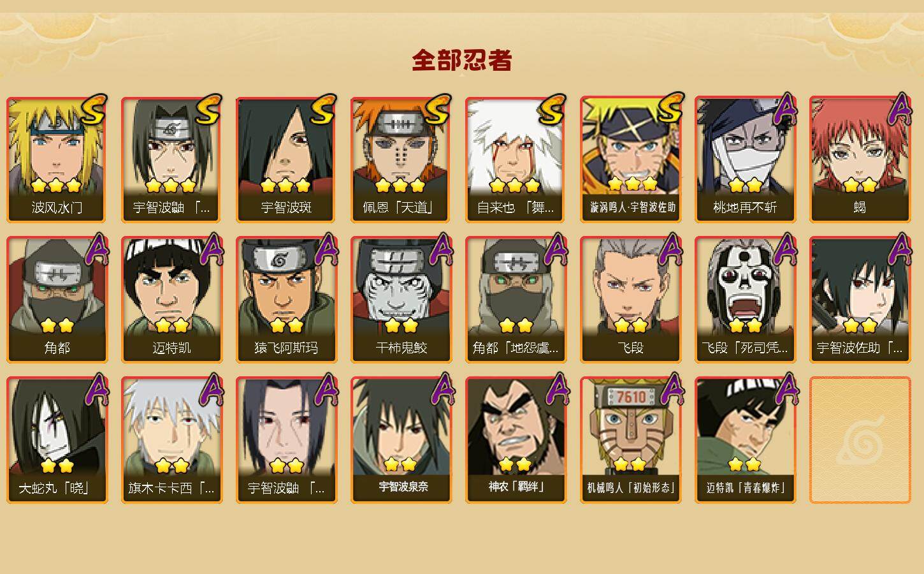924x574 pixels.
Task: Pick the 迈特凯 ninja card
Action: [x=171, y=300]
